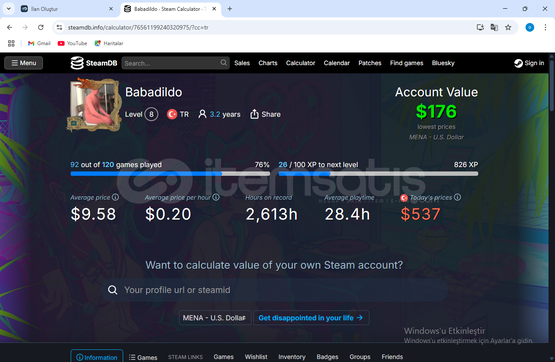Click the info icon beside Today's prices
Viewport: 555px width, 362px height.
[457, 197]
